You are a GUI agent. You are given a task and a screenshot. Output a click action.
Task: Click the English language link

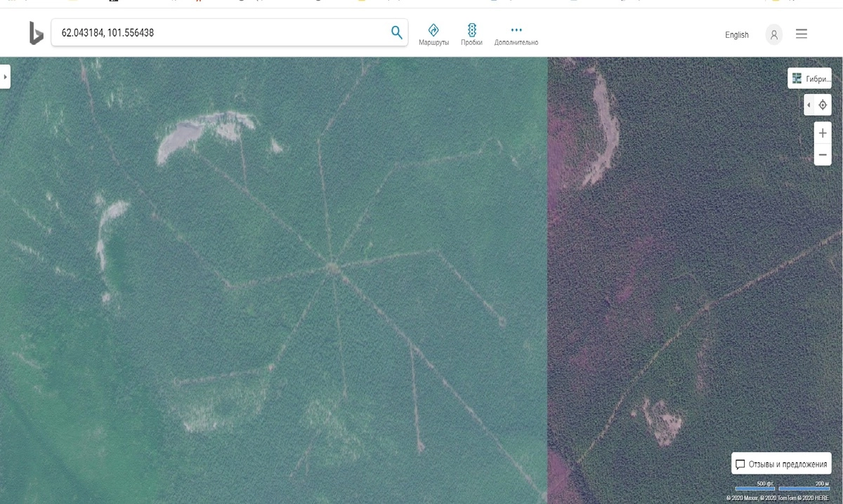coord(736,35)
